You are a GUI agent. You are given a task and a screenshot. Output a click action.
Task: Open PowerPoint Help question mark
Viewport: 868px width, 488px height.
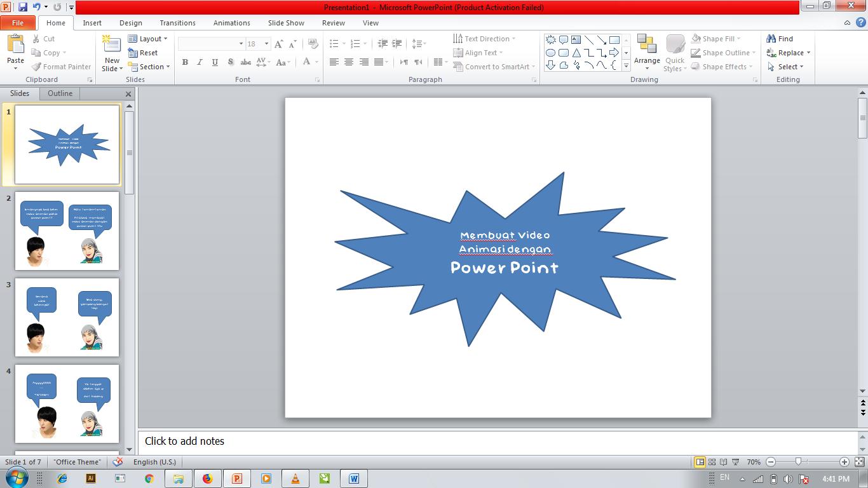pos(860,23)
